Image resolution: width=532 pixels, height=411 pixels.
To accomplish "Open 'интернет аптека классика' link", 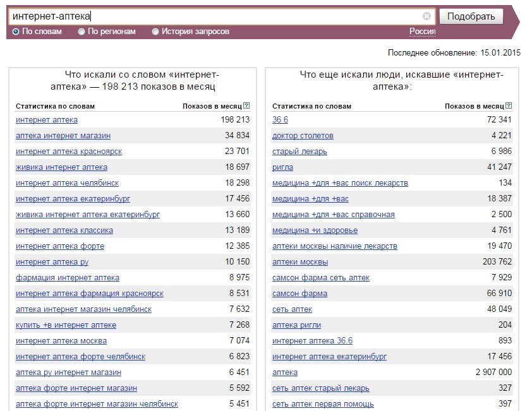I will (64, 230).
